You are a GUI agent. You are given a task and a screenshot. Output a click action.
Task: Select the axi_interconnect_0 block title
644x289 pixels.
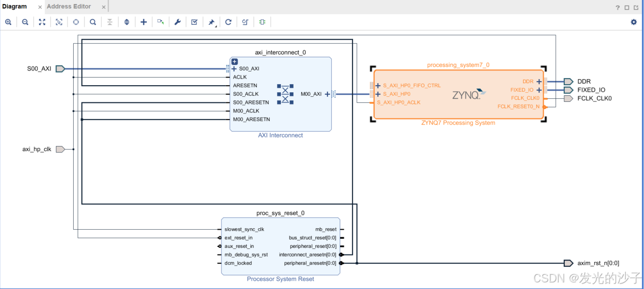[280, 52]
